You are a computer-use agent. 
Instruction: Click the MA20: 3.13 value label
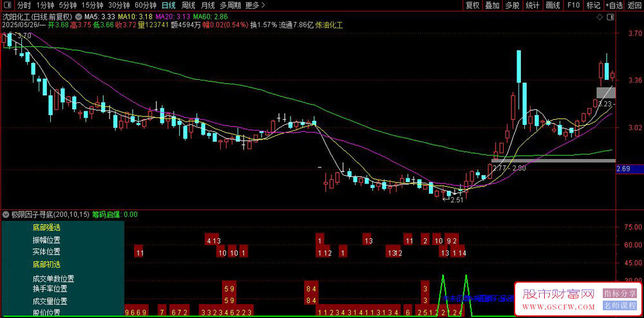point(173,17)
